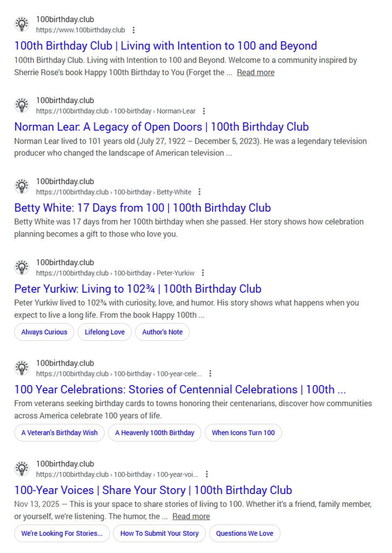Click Read more on the first result snippet
The width and height of the screenshot is (392, 553).
[256, 72]
